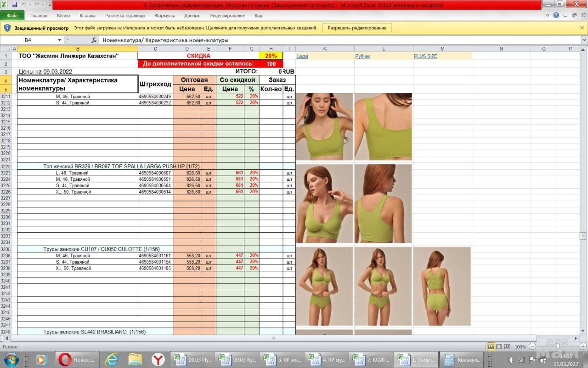Click the Разрешить редактирование button
Viewport: 588px width, 368px height.
[357, 28]
